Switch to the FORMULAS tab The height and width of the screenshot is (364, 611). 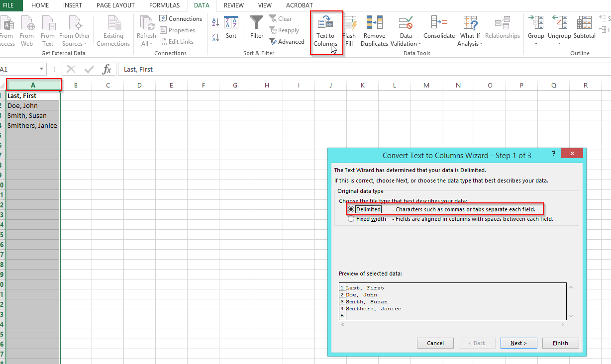pyautogui.click(x=165, y=5)
